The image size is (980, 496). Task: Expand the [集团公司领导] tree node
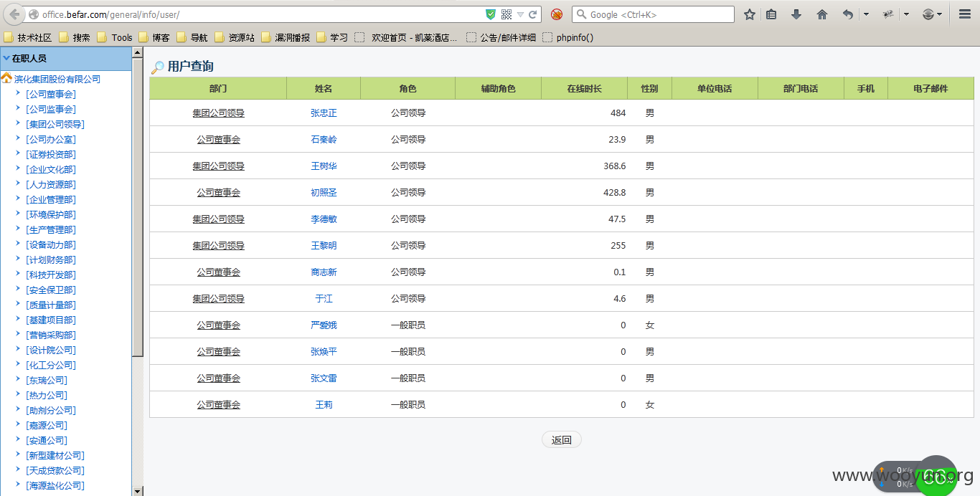18,123
